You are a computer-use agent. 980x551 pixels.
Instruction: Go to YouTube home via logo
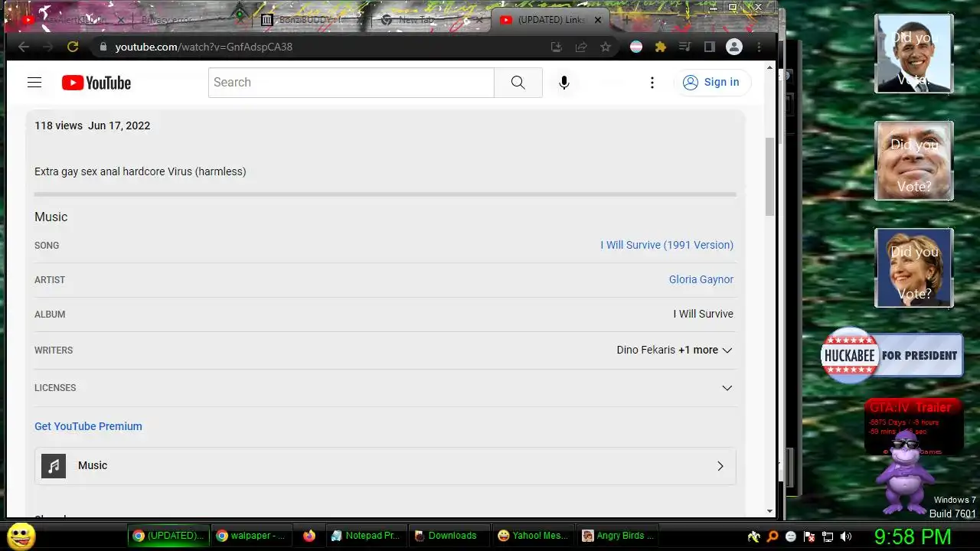point(96,83)
